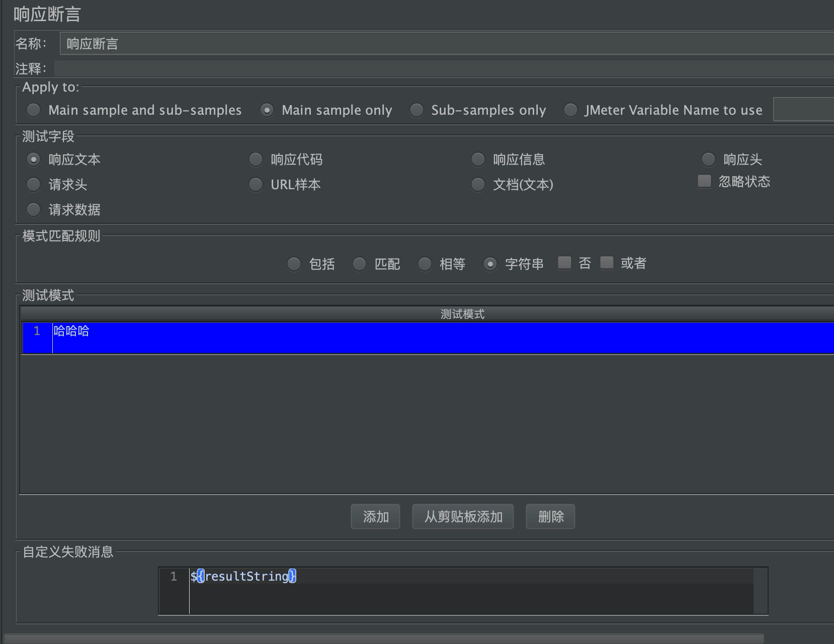Click the 添加 button
This screenshot has width=834, height=644.
coord(375,516)
